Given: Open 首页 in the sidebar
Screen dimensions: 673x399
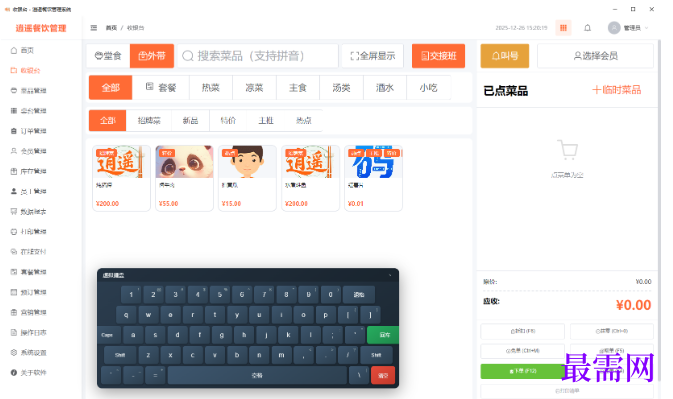Looking at the screenshot, I should 22,51.
